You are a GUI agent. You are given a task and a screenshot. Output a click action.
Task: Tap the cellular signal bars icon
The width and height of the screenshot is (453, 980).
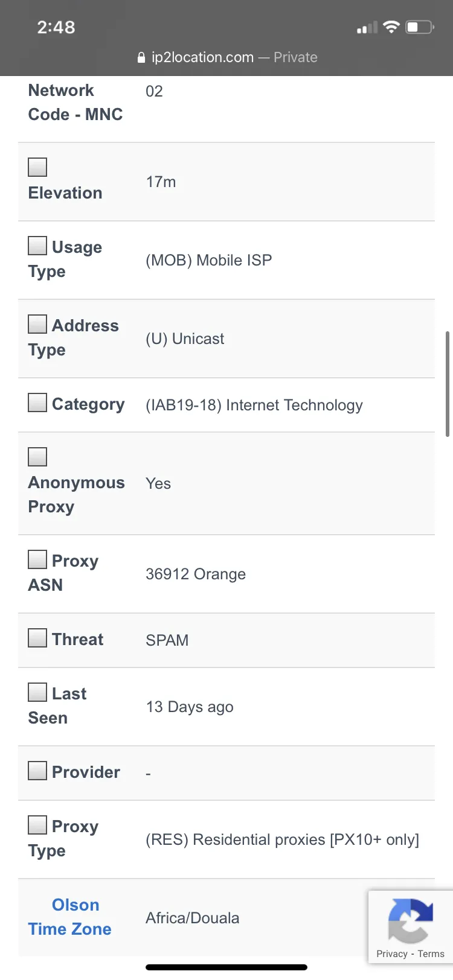point(367,28)
